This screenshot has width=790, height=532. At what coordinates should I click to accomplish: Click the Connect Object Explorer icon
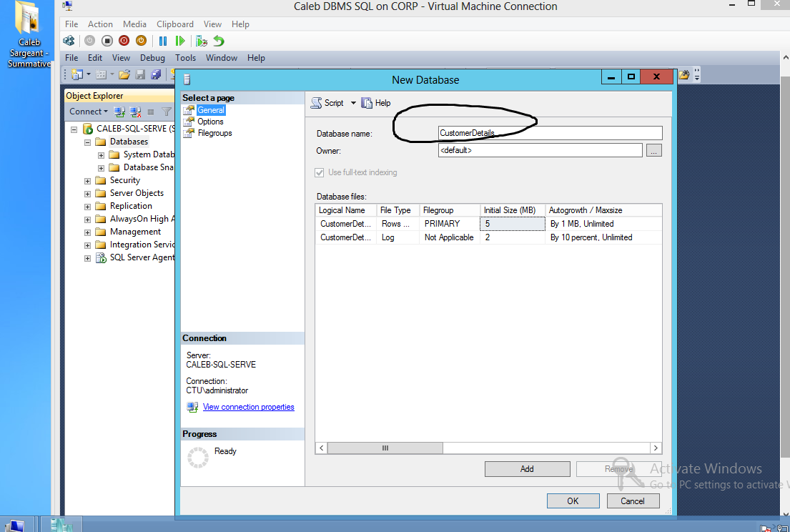119,112
